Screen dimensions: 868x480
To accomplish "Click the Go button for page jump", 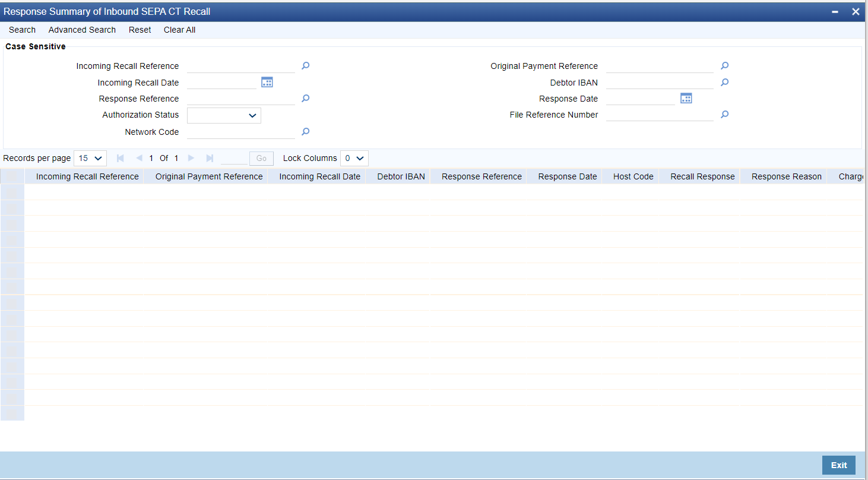I will [261, 158].
